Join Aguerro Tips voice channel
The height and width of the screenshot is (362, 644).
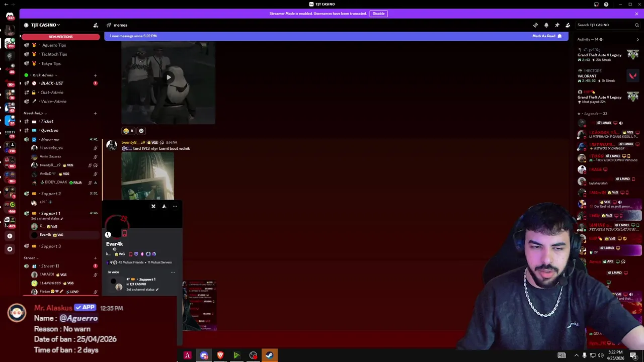pyautogui.click(x=60, y=45)
